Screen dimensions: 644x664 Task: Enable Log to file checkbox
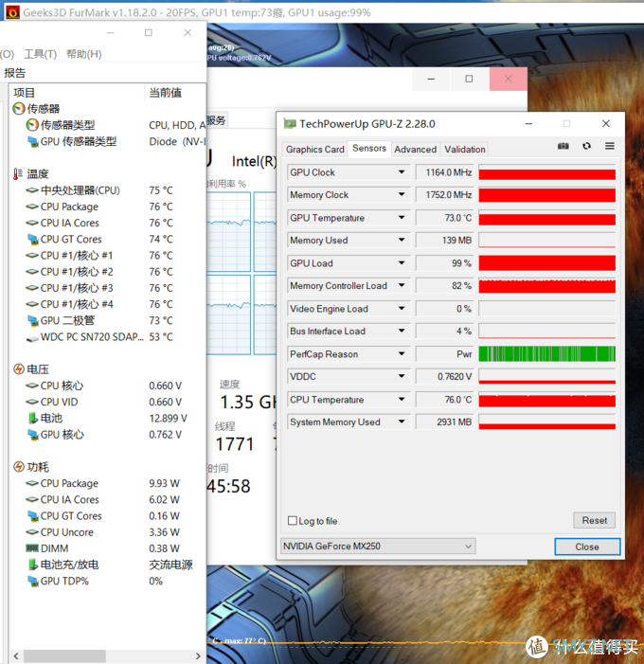[292, 520]
